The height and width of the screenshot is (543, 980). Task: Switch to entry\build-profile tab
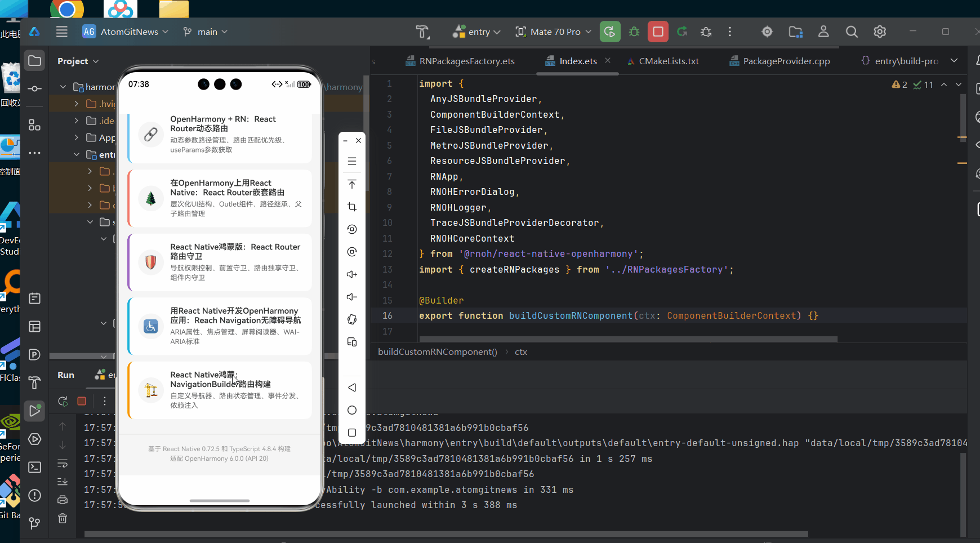899,61
